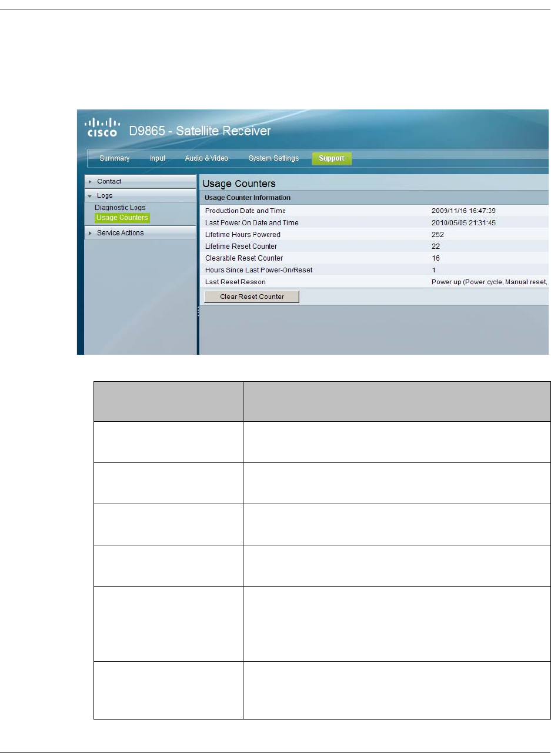Click the 'Usage Counters' page title

239,184
